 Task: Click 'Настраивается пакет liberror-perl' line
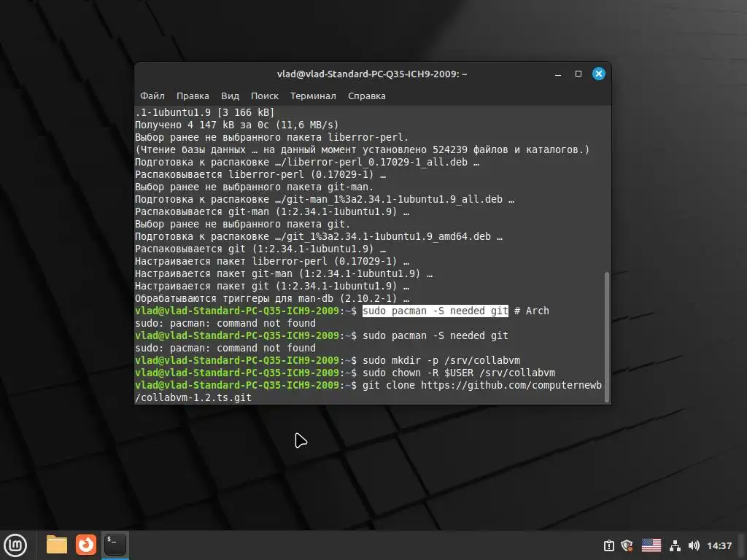[x=272, y=262]
